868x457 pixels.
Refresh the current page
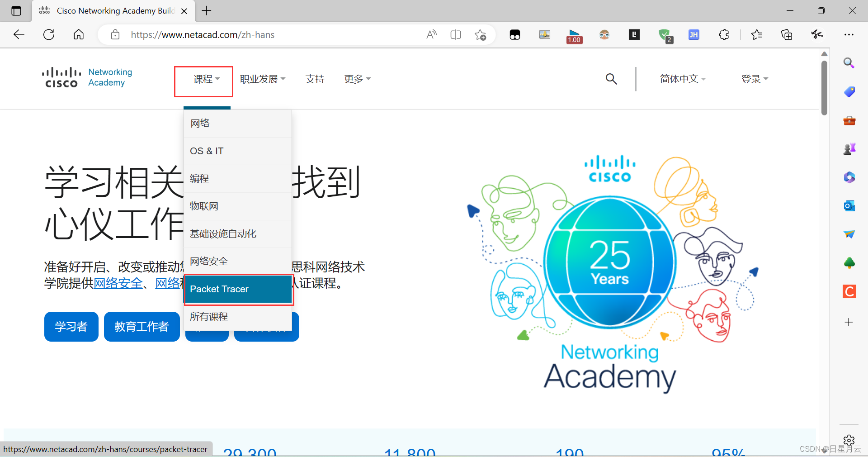[49, 34]
